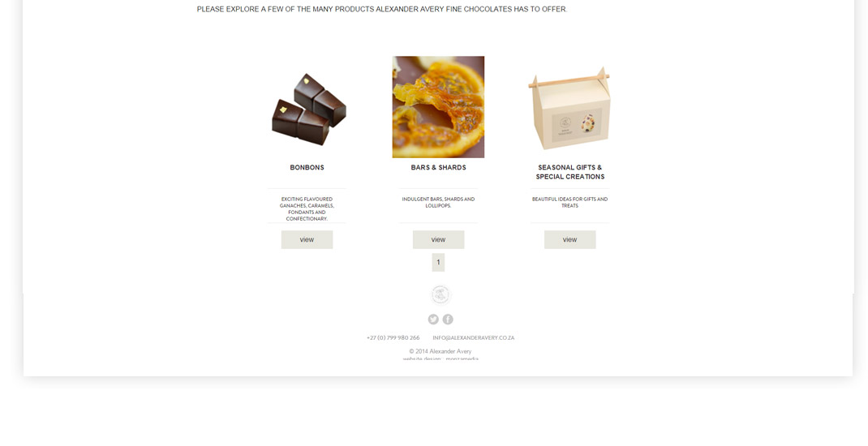Image resolution: width=868 pixels, height=446 pixels.
Task: Click the +27 (0) 799 980 266 phone number
Action: click(393, 337)
